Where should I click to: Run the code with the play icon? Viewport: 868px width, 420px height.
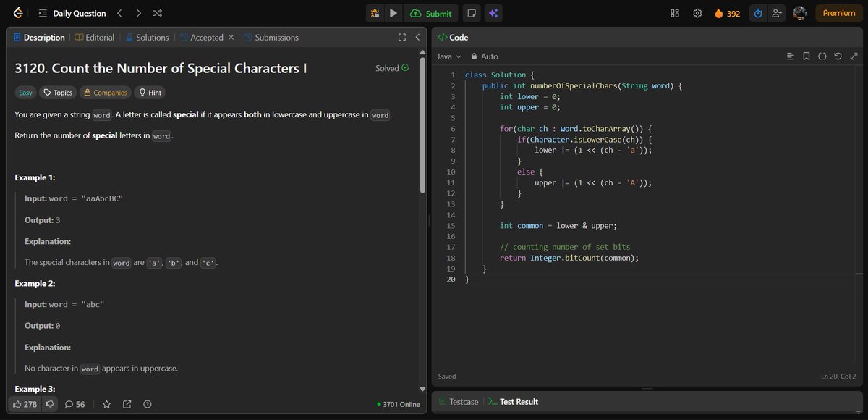393,13
